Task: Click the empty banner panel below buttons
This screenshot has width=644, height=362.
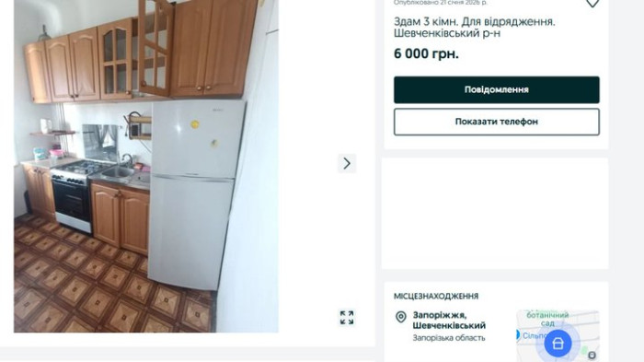Action: (x=495, y=214)
